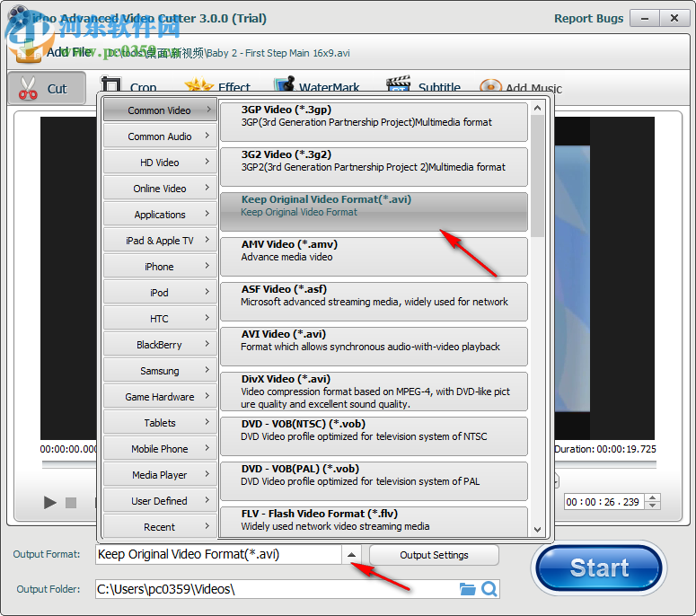Image resolution: width=696 pixels, height=616 pixels.
Task: Open the Report Bugs link
Action: point(588,19)
